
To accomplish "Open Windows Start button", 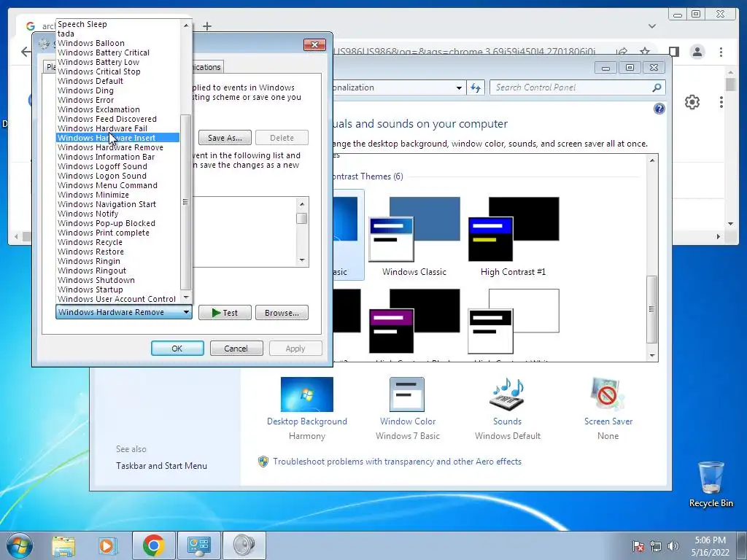I will (19, 545).
